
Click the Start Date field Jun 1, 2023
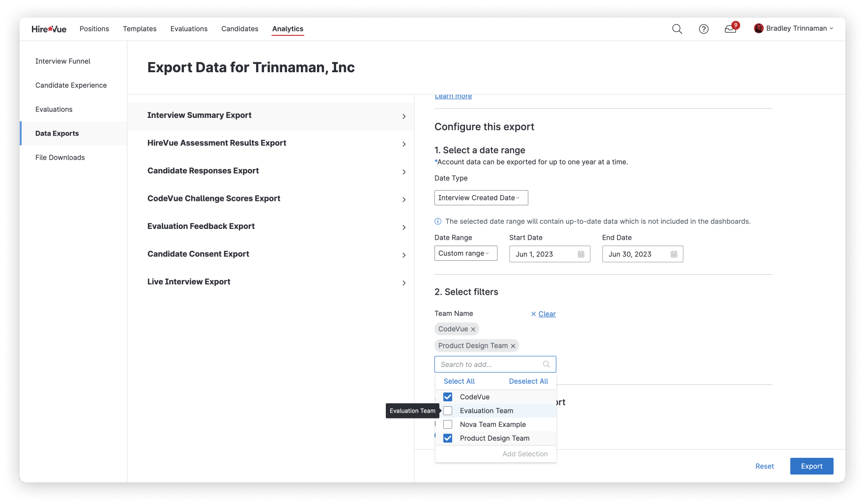pos(549,254)
